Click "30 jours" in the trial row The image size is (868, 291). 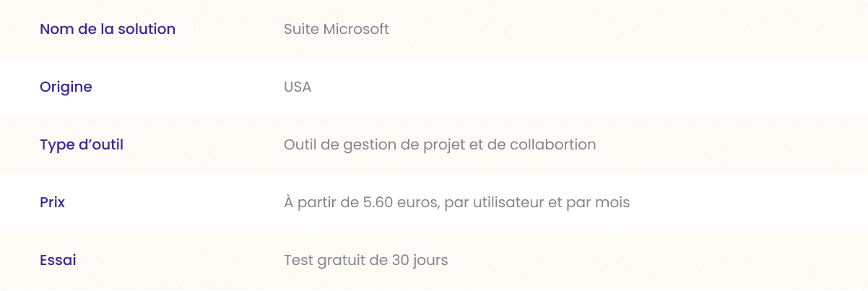coord(420,260)
